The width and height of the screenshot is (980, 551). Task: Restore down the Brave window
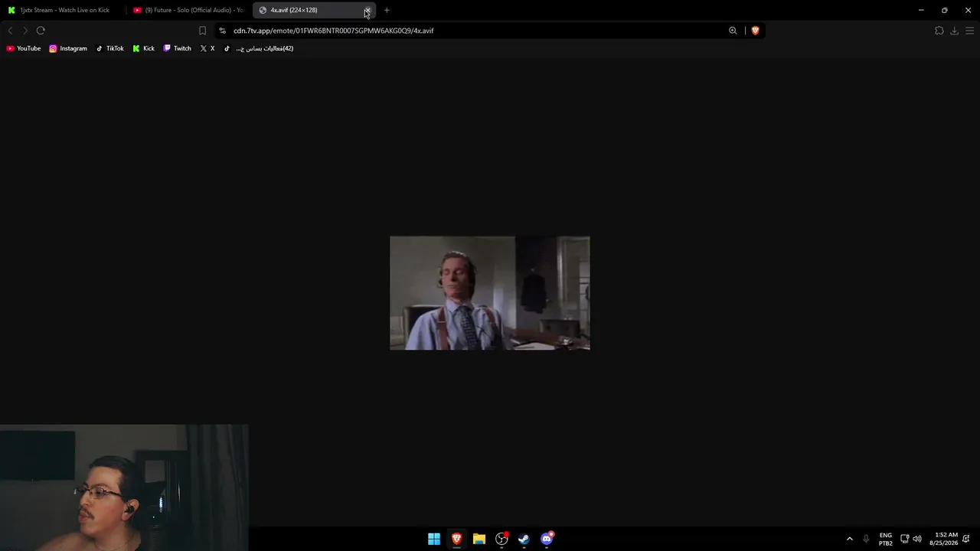point(945,10)
